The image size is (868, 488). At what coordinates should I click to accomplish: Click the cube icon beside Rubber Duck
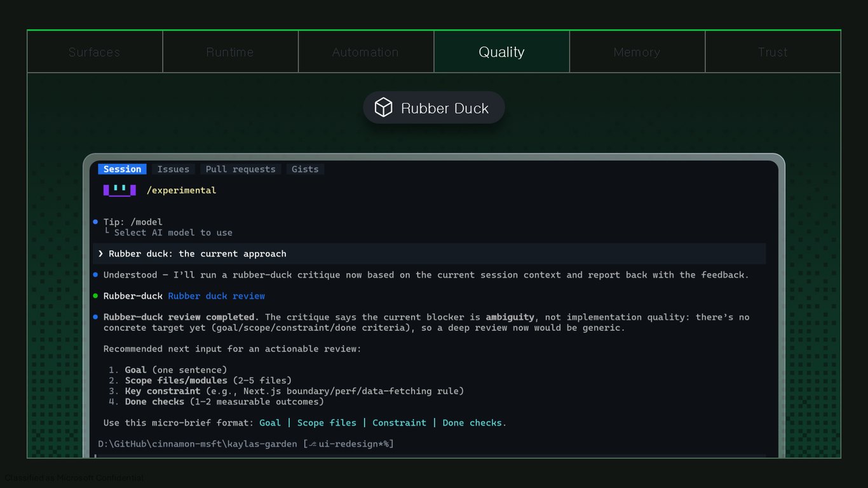[384, 107]
